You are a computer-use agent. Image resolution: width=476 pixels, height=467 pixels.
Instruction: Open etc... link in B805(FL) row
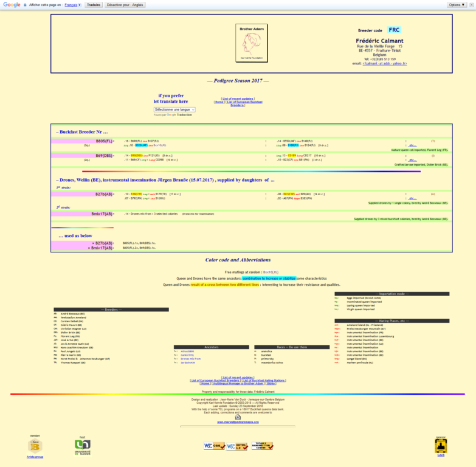412,145
